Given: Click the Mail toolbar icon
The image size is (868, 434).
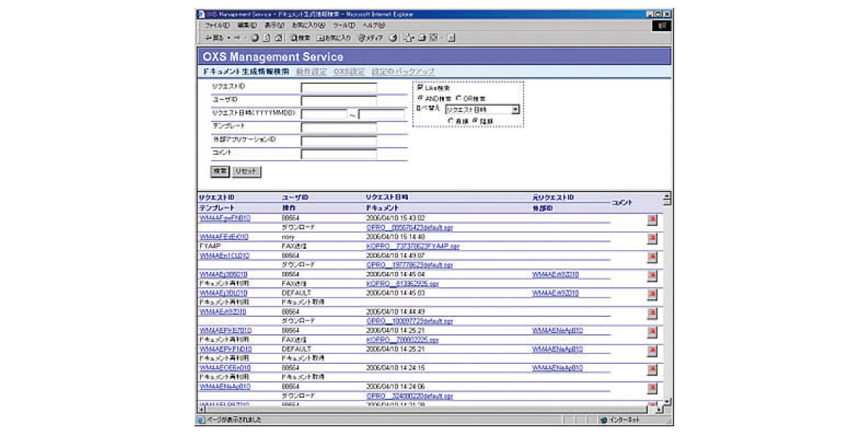Looking at the screenshot, I should pyautogui.click(x=409, y=38).
